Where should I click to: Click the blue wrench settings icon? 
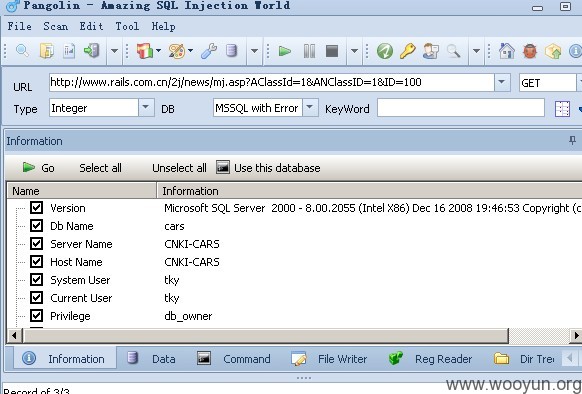pos(209,51)
